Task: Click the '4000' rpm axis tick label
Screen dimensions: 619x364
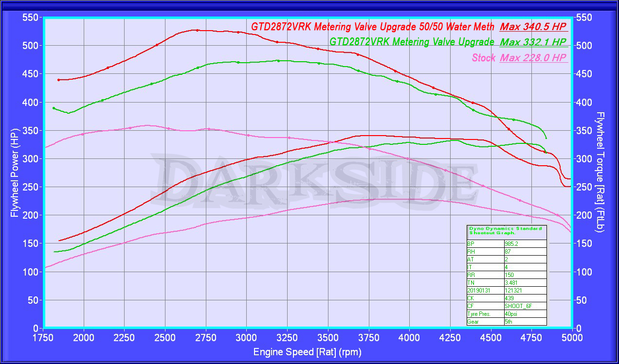Action: tap(409, 338)
